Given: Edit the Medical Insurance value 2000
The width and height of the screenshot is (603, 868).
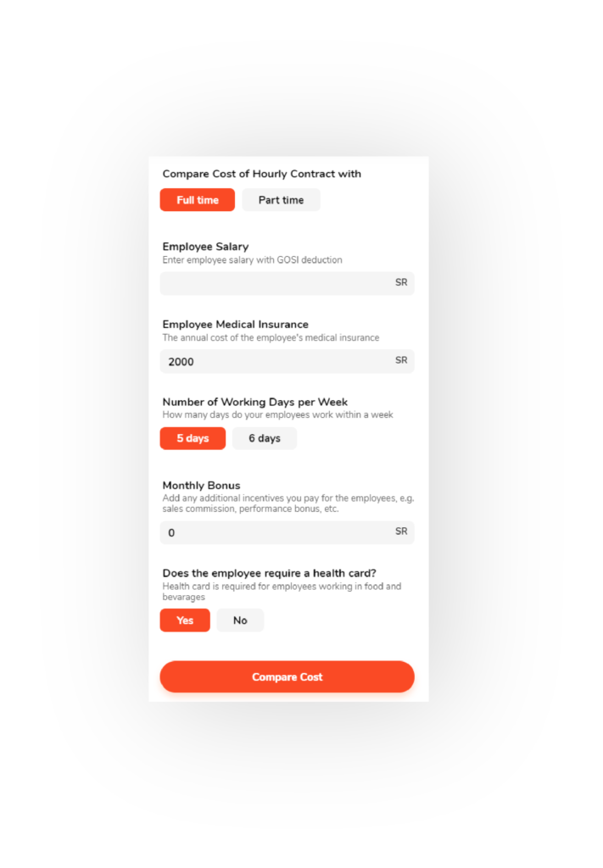Looking at the screenshot, I should (287, 361).
